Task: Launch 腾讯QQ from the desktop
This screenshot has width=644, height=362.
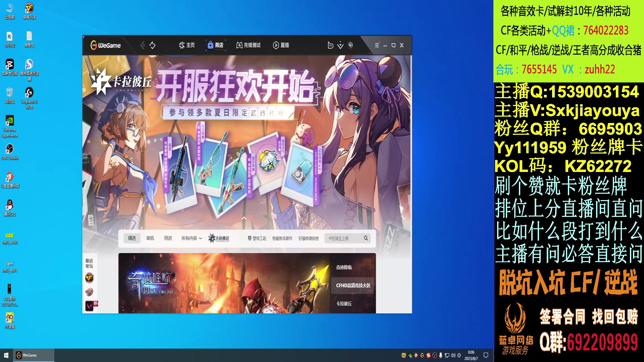Action: point(10,208)
